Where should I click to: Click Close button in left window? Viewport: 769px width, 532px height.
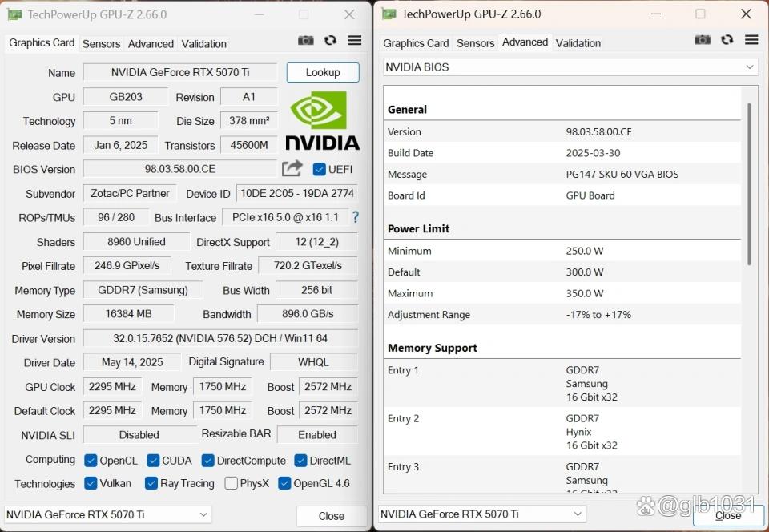(331, 516)
